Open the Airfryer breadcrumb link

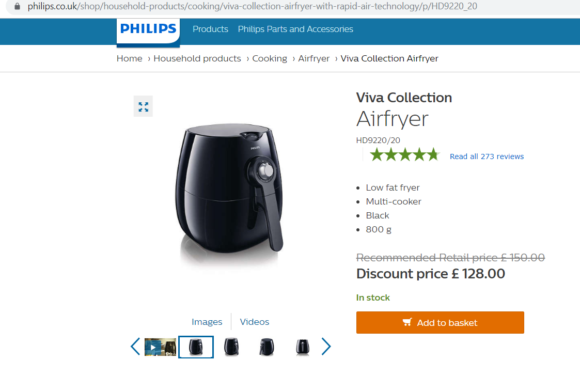click(x=313, y=58)
